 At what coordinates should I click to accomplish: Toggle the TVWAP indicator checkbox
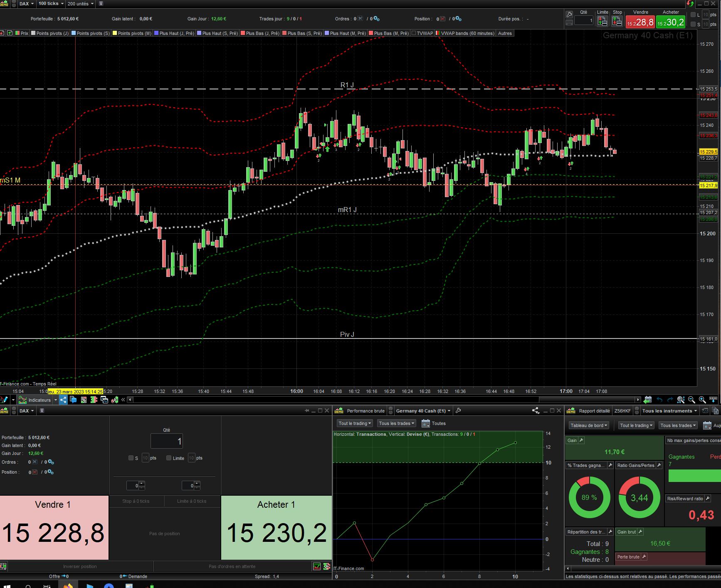tap(414, 33)
